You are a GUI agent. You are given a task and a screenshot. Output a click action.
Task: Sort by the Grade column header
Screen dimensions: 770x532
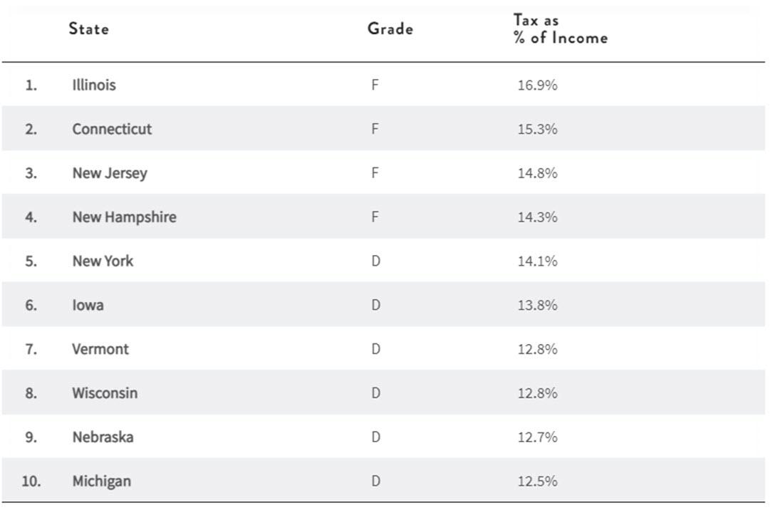tap(390, 29)
